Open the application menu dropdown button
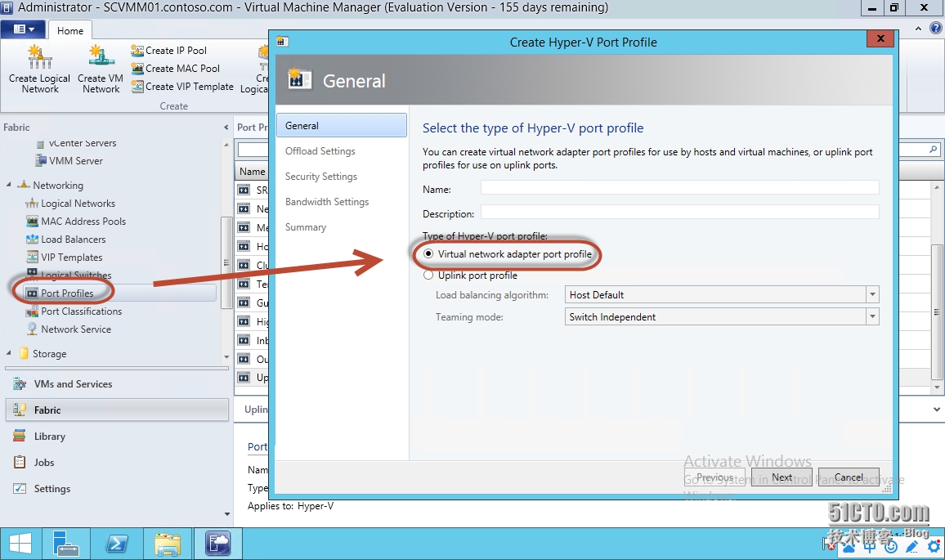Screen dimensions: 945x560 pyautogui.click(x=24, y=29)
